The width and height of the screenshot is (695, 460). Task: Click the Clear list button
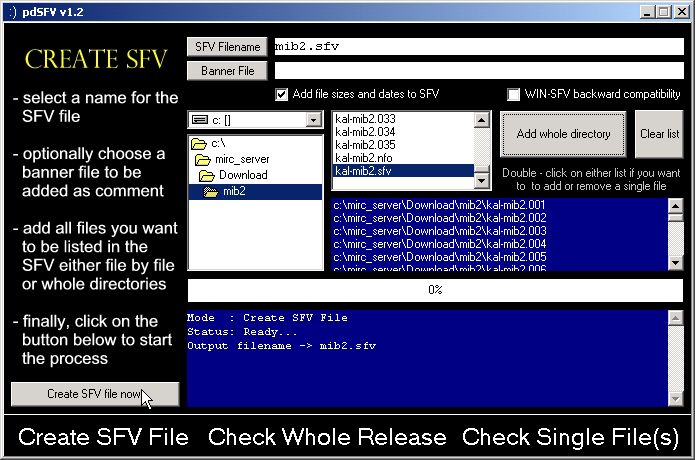[659, 134]
